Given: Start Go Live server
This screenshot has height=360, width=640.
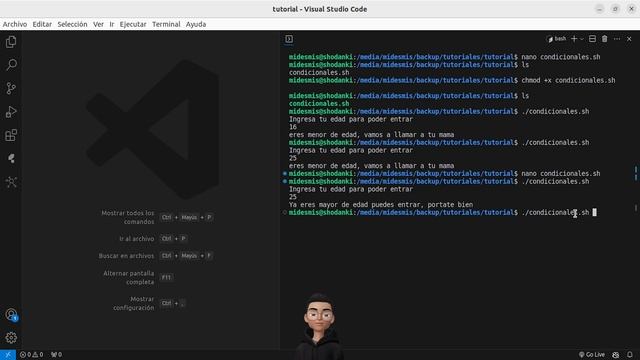Looking at the screenshot, I should 592,355.
